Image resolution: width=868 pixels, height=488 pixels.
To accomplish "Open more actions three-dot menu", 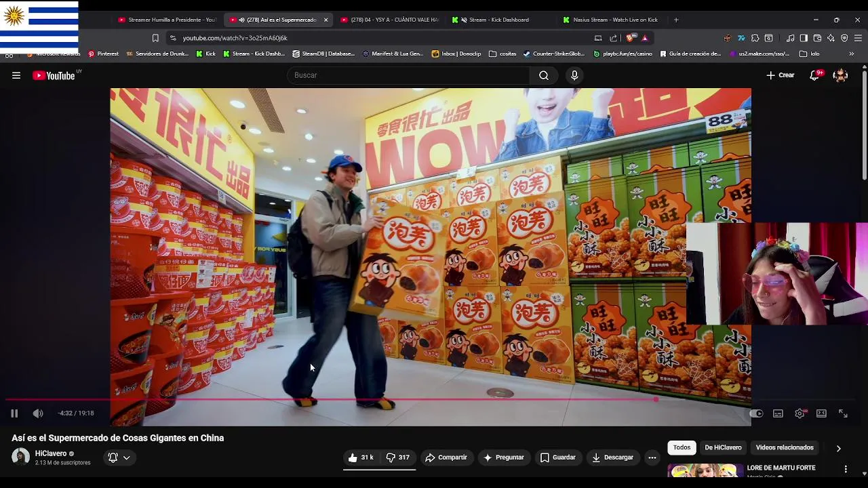I will click(652, 457).
